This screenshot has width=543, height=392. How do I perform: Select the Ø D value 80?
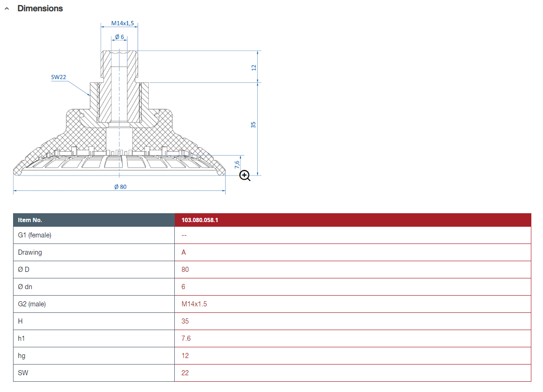click(185, 270)
